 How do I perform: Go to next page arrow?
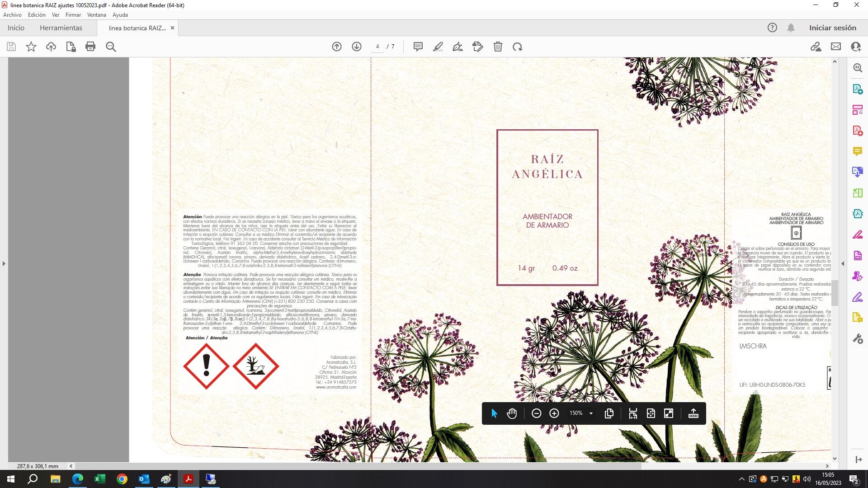point(357,47)
